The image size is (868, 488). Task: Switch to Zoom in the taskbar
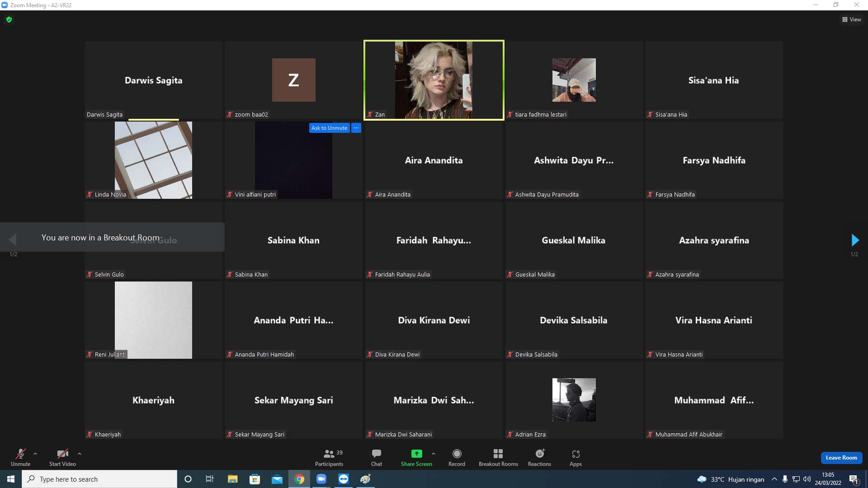[x=321, y=479]
